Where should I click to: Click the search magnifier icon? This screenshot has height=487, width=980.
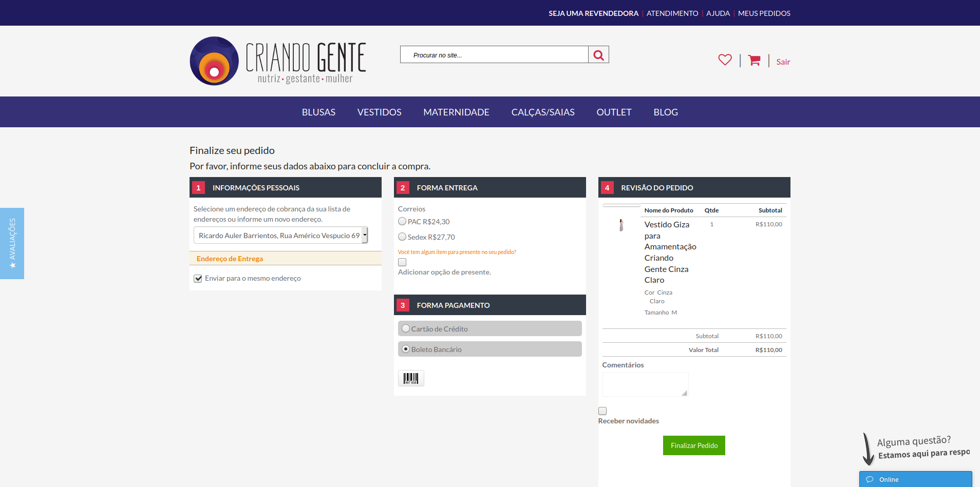(x=598, y=55)
